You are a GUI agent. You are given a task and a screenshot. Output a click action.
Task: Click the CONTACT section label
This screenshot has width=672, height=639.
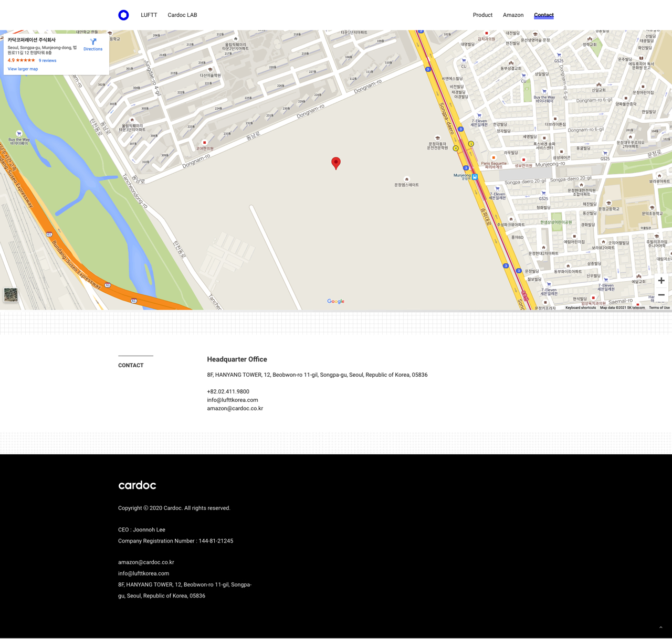pyautogui.click(x=131, y=366)
